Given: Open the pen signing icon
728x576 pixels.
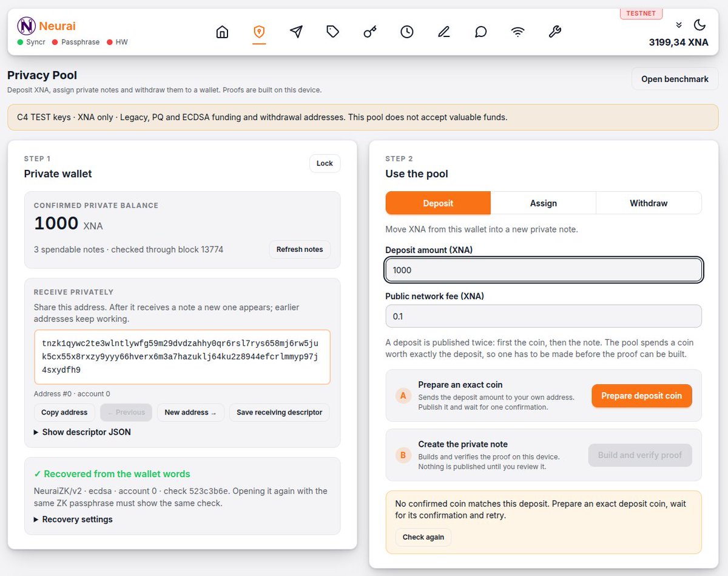Looking at the screenshot, I should 444,32.
